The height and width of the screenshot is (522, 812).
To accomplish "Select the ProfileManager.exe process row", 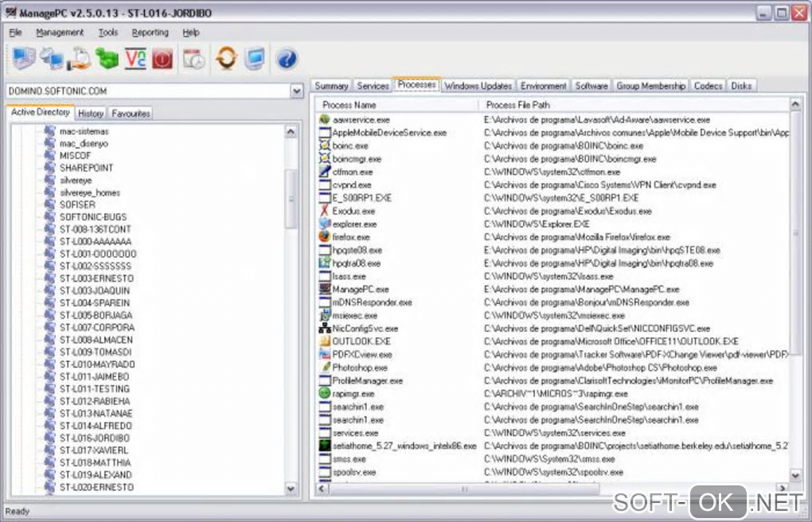I will point(552,380).
